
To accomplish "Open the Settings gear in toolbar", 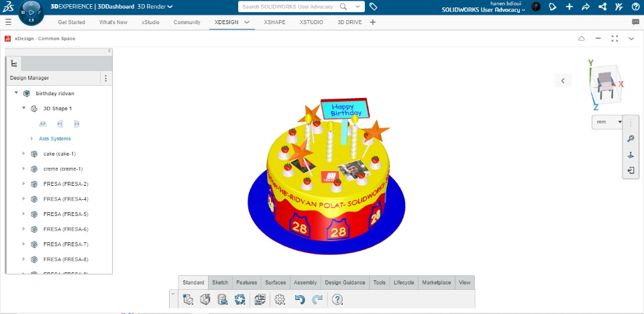I will coord(280,300).
